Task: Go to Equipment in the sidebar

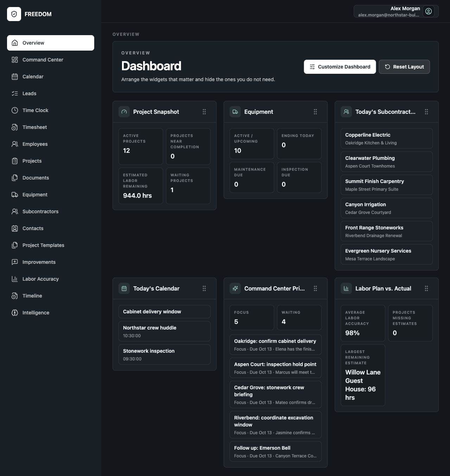Action: [51, 195]
